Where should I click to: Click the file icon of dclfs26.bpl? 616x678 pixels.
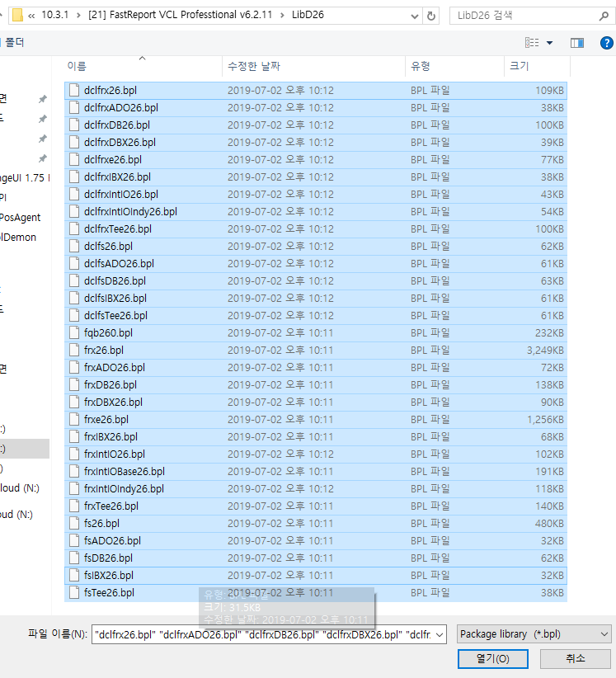74,246
